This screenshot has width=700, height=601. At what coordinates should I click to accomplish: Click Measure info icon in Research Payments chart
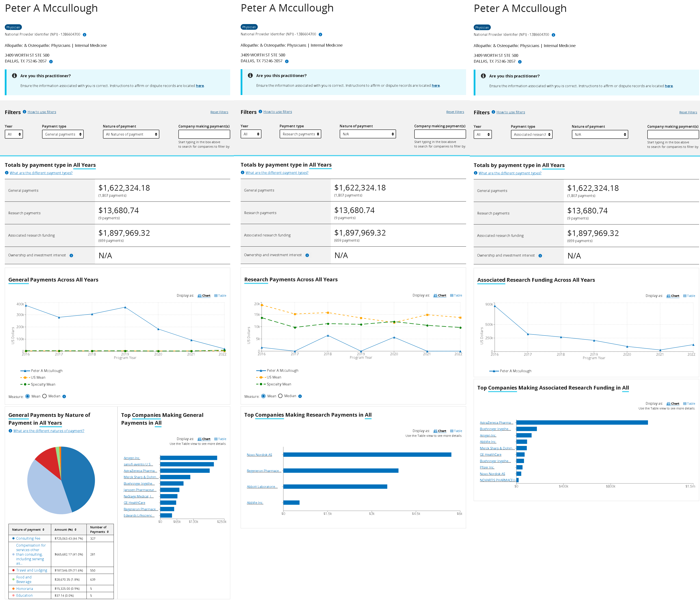point(300,396)
